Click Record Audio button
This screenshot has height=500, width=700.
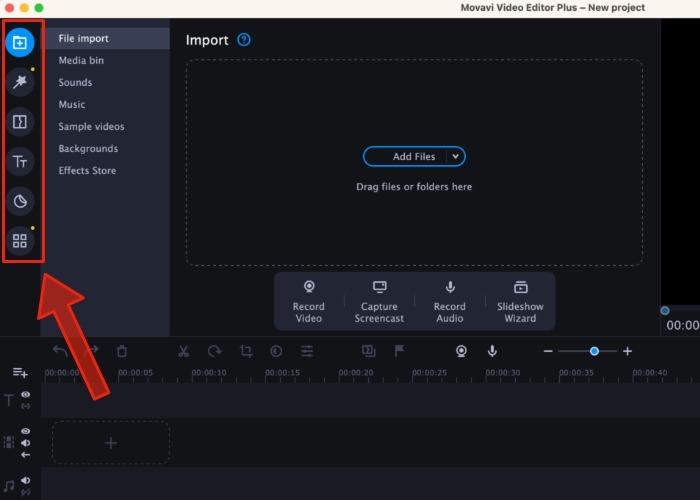450,301
